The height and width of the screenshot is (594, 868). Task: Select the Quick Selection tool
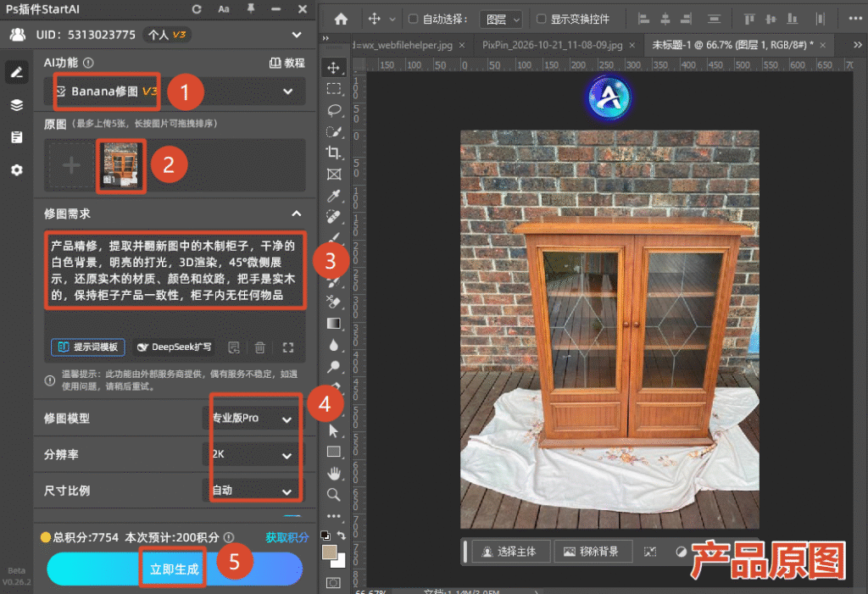(333, 131)
